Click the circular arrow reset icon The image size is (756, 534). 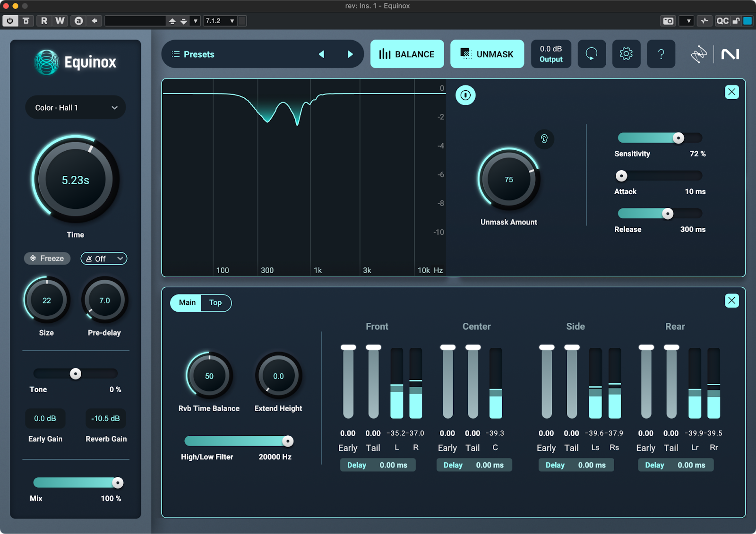pos(592,54)
